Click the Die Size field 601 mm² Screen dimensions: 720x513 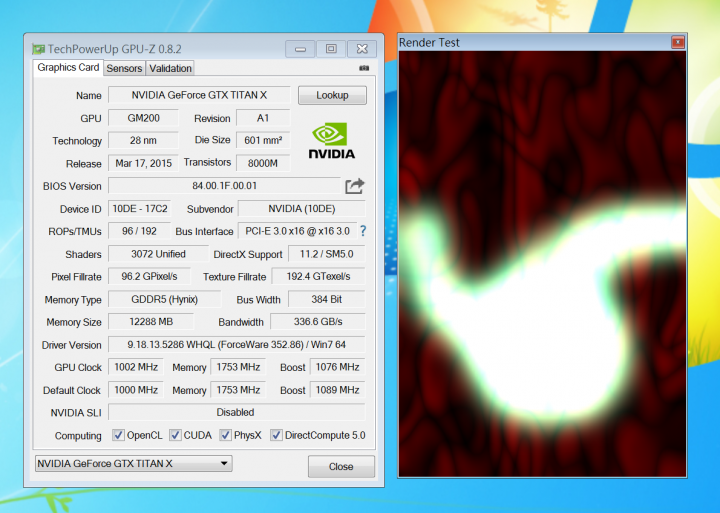pos(263,141)
